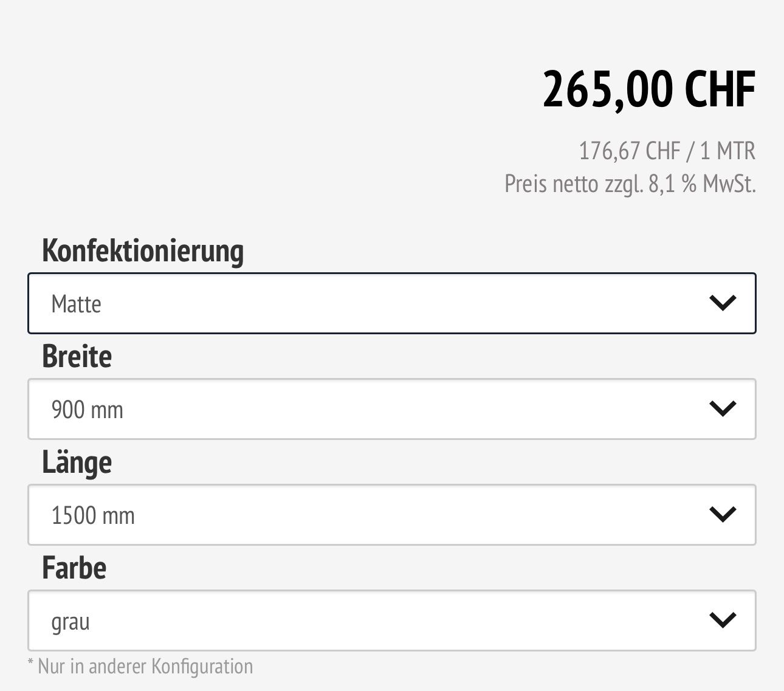The height and width of the screenshot is (691, 784).
Task: Open the Breite dropdown showing 900 mm
Action: click(x=392, y=409)
